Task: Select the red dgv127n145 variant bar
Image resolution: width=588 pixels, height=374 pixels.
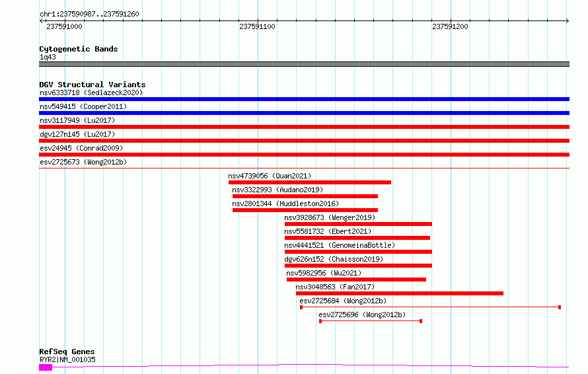Action: pos(304,141)
